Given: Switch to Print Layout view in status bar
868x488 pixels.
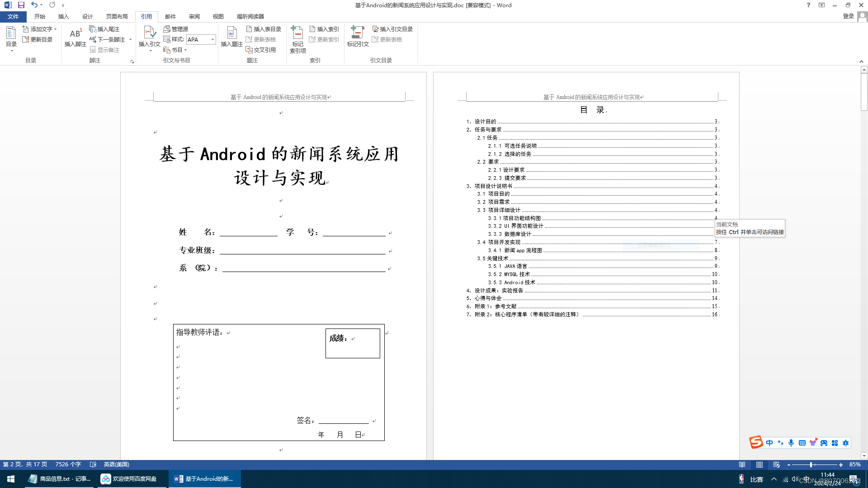Looking at the screenshot, I should [x=759, y=465].
